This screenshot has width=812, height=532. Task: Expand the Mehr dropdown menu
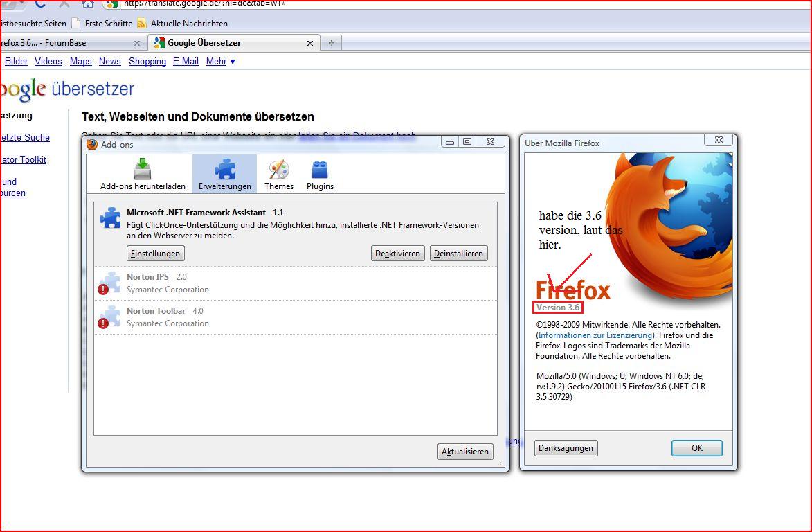tap(221, 61)
